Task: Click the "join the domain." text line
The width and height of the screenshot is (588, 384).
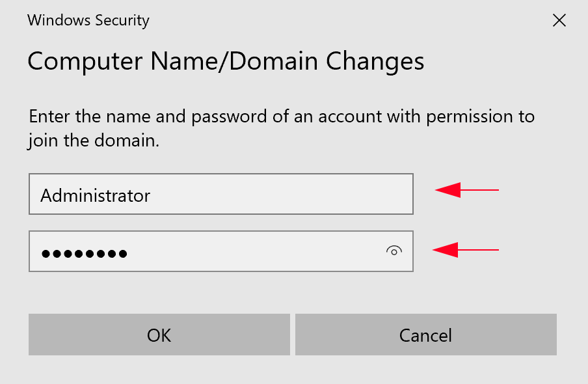Action: (x=94, y=141)
